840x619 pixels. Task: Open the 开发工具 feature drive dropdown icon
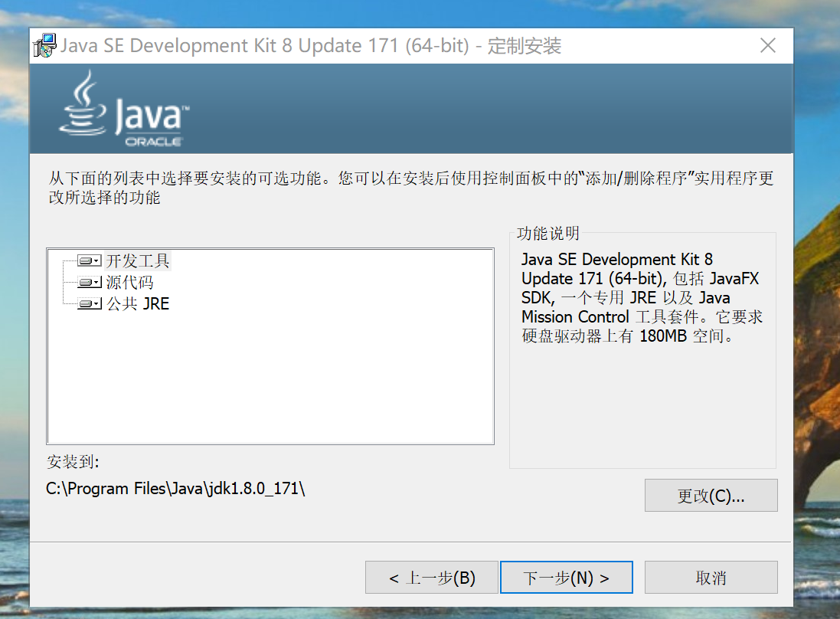[x=90, y=261]
